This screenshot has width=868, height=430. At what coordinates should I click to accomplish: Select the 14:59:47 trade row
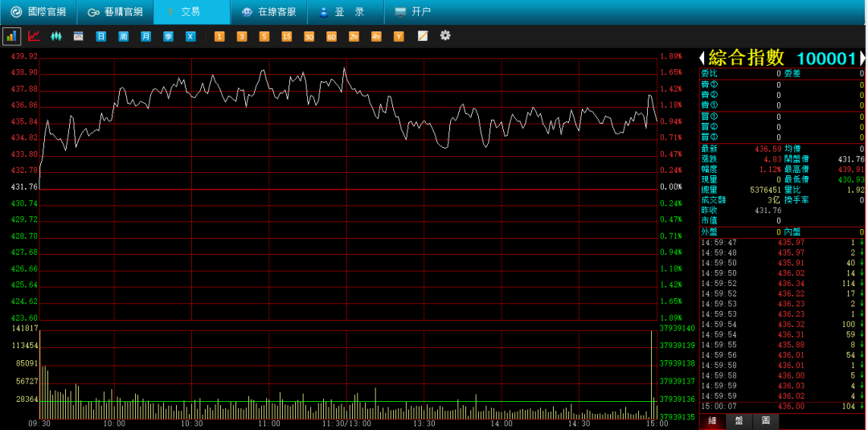coord(782,243)
